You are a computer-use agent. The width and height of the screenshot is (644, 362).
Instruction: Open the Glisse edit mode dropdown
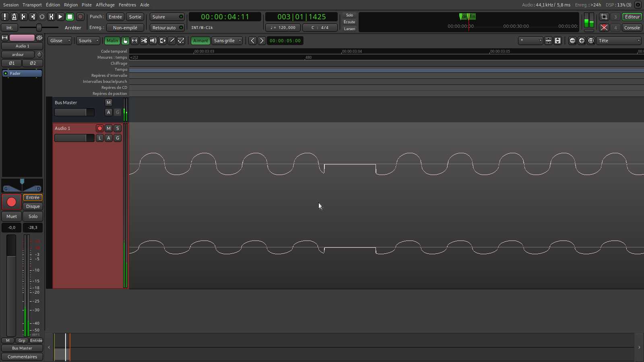60,41
